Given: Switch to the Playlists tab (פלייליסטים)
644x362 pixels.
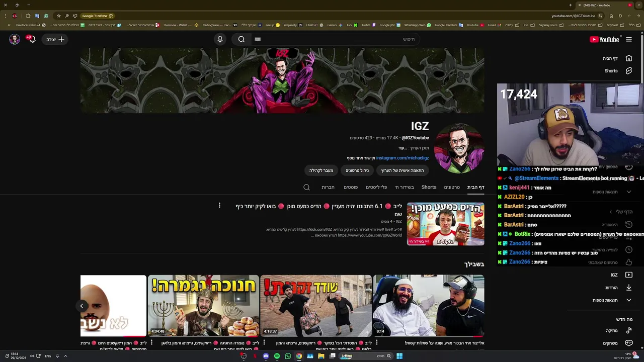Looking at the screenshot, I should pos(376,187).
